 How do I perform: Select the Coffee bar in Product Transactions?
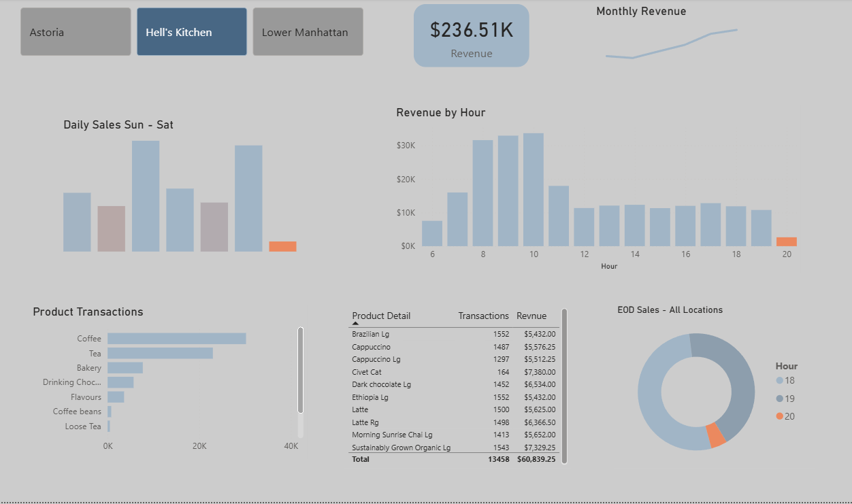point(176,339)
